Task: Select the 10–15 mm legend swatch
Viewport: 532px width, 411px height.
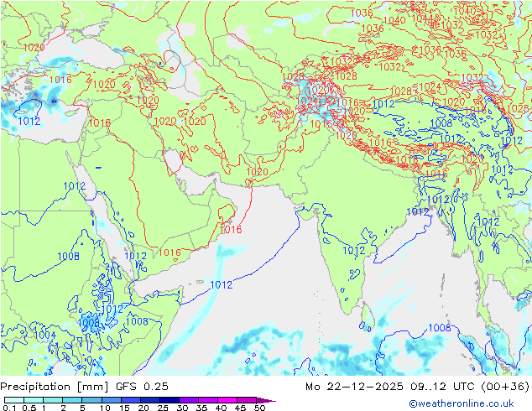Action: 111,400
